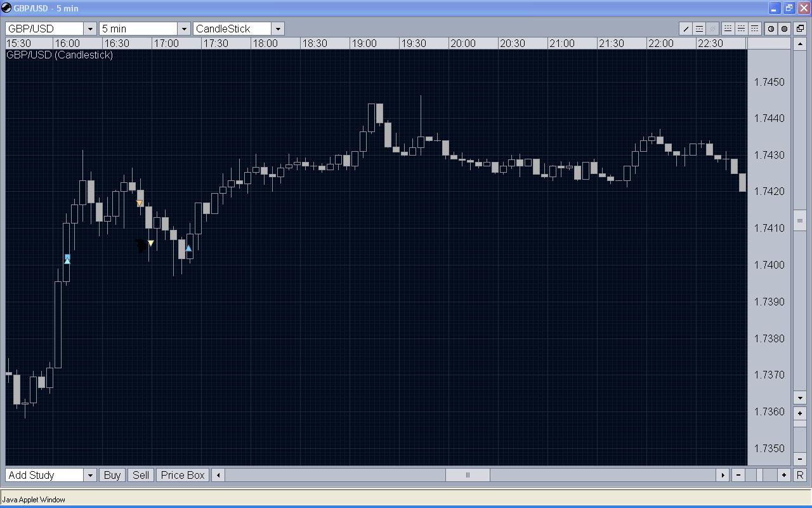
Task: Toggle the half-shaded circle display icon
Action: pyautogui.click(x=771, y=29)
